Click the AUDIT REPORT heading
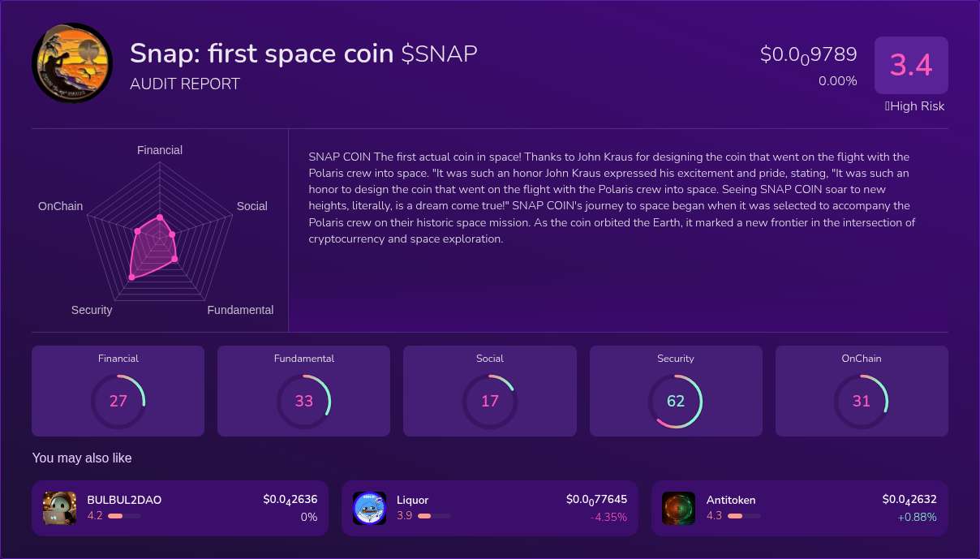 pos(185,84)
